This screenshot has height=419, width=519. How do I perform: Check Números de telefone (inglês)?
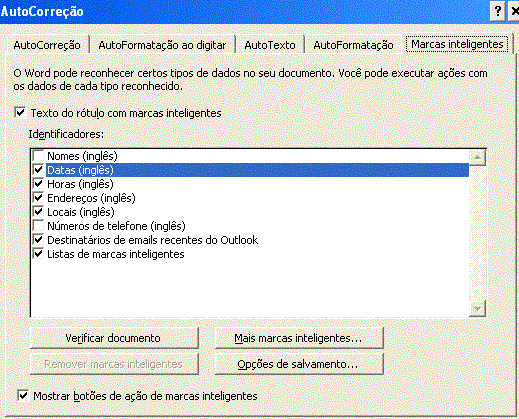point(38,226)
